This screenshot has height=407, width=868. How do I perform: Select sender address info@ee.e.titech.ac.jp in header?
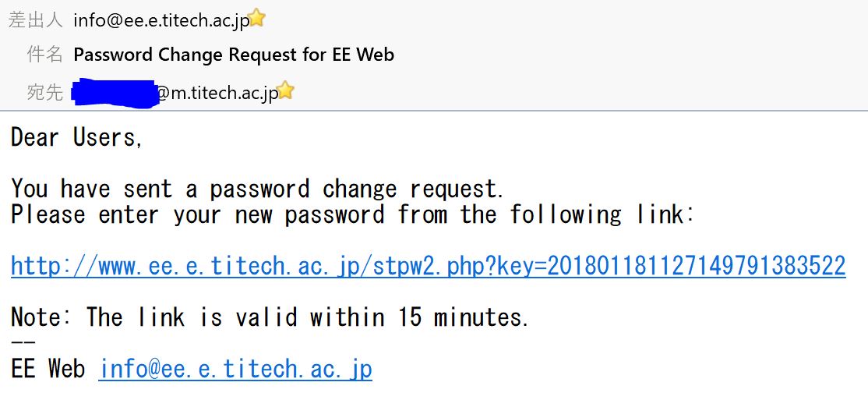pos(161,20)
